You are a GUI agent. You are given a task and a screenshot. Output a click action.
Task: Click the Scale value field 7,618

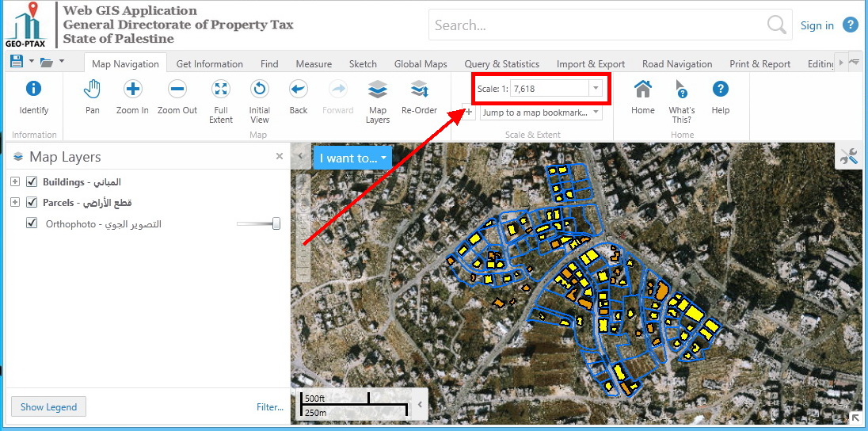pyautogui.click(x=550, y=88)
